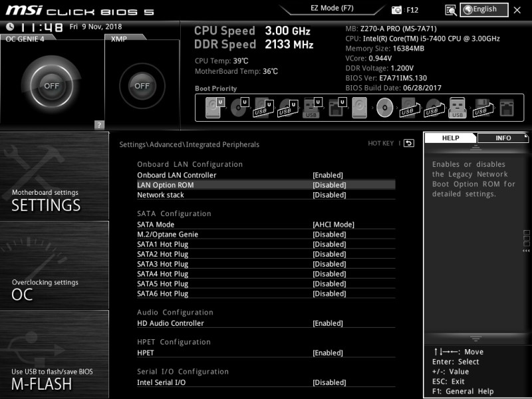This screenshot has width=532, height=399.
Task: Select the legacy network boot icon at row end
Action: [507, 108]
